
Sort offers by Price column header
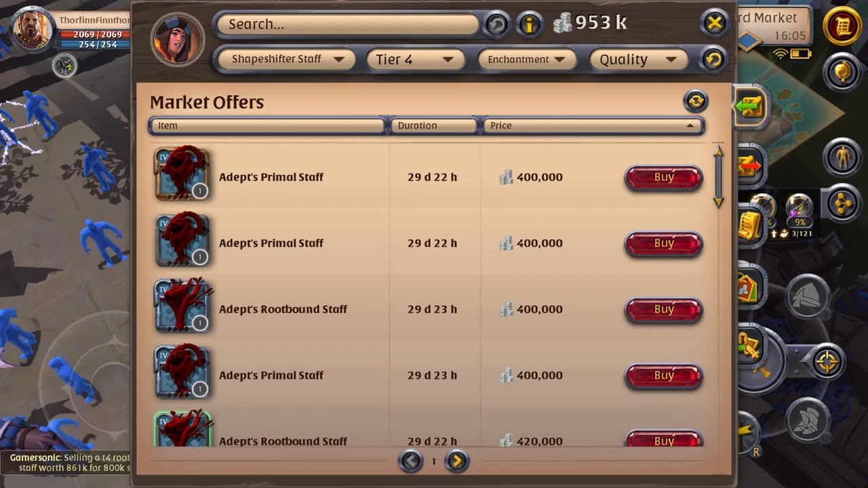[x=593, y=125]
